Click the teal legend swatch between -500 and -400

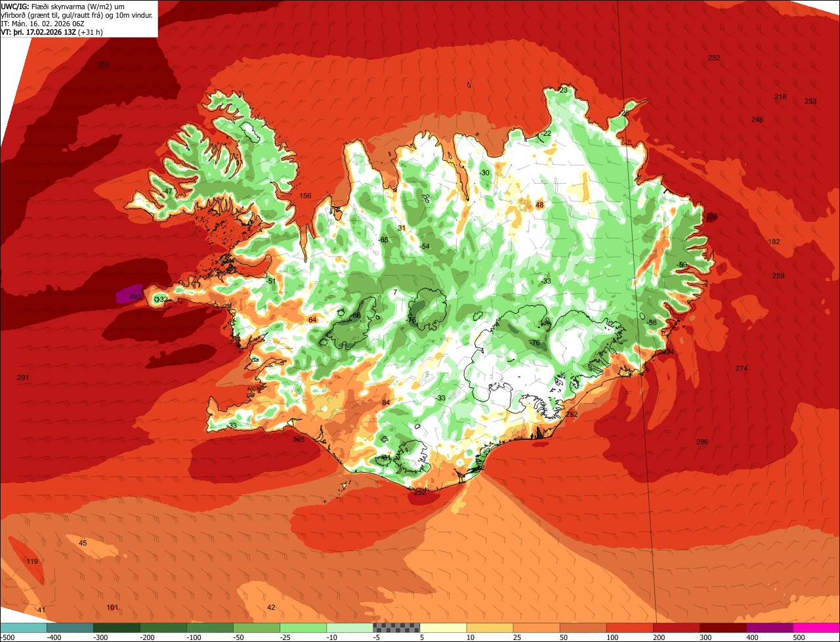coord(23,628)
